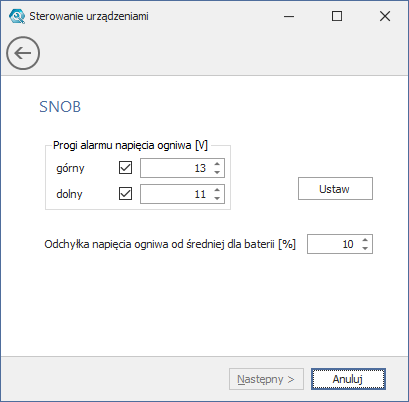The image size is (409, 402).
Task: Increase the Odchyłka napięcia percentage value
Action: (x=365, y=240)
